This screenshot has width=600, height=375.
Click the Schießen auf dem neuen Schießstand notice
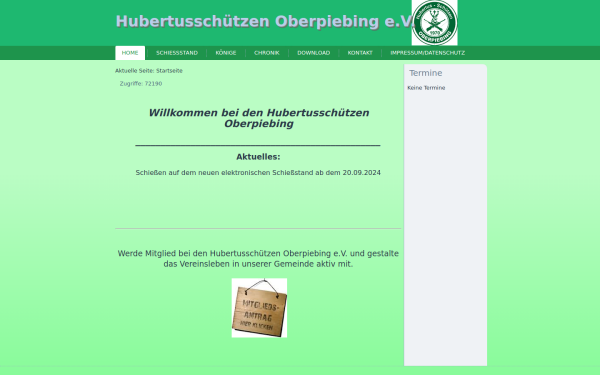(258, 173)
